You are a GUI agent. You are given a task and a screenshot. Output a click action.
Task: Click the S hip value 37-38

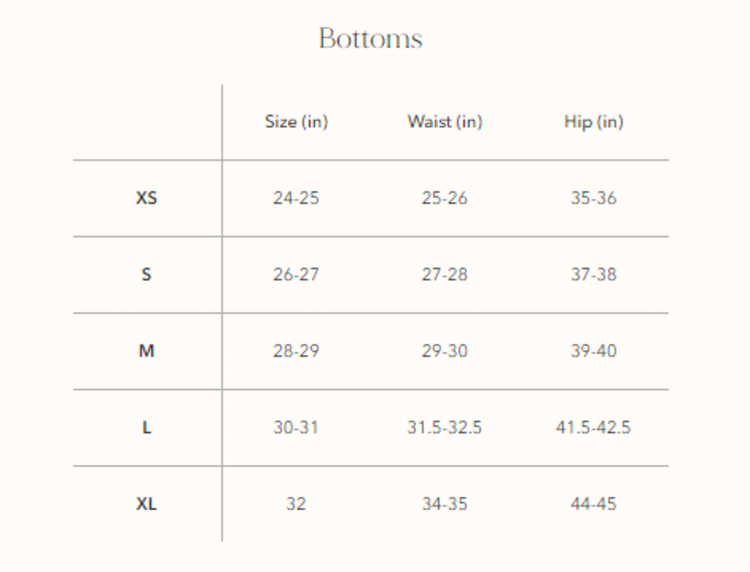tap(593, 274)
